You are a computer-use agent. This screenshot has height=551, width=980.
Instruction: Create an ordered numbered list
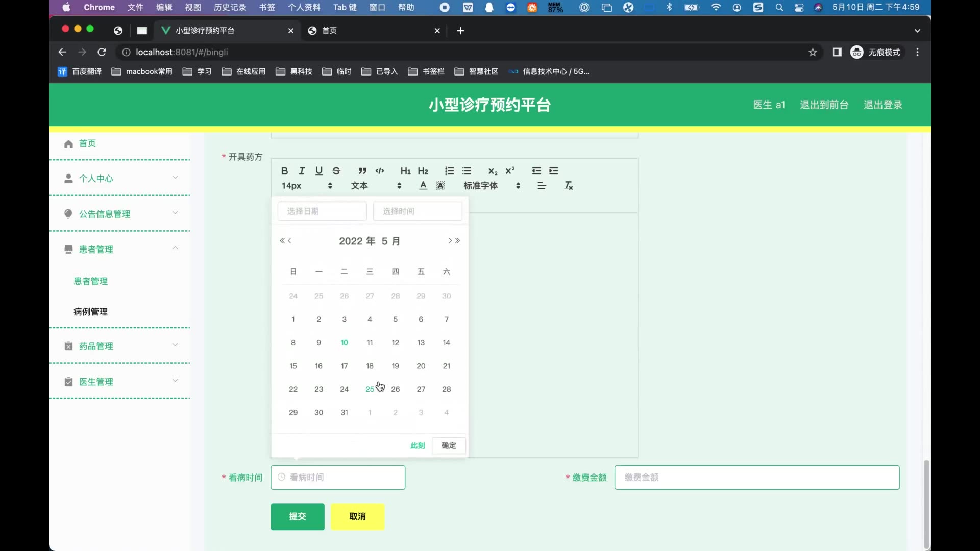click(449, 171)
